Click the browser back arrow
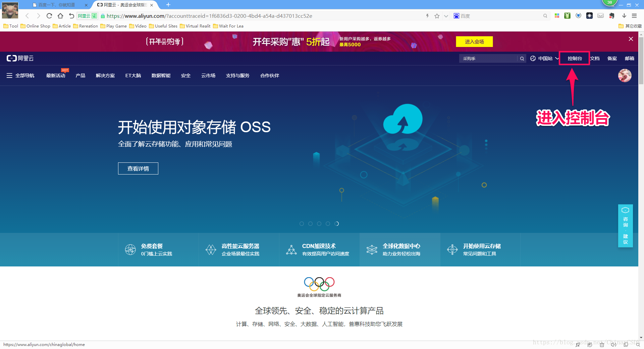644x349 pixels. tap(28, 16)
